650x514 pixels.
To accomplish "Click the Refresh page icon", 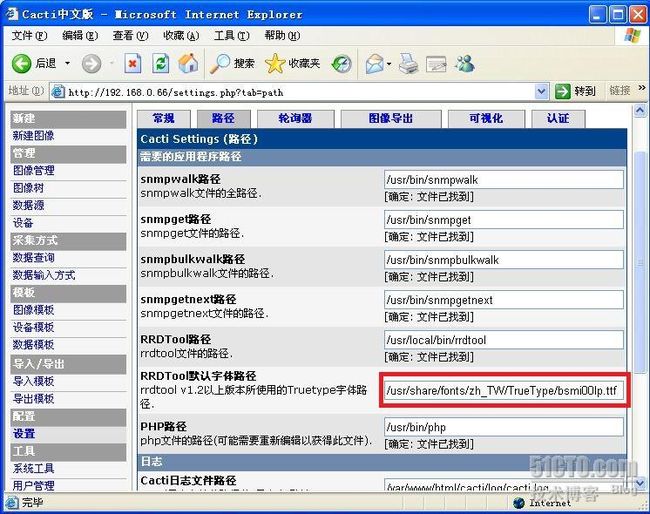I will pyautogui.click(x=160, y=64).
